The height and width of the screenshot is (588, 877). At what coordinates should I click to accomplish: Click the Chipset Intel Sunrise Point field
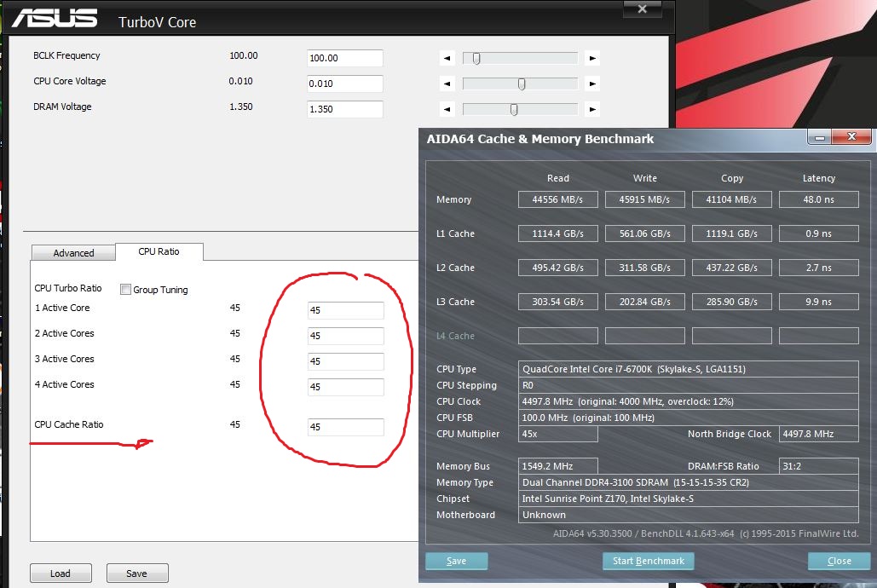click(x=689, y=499)
